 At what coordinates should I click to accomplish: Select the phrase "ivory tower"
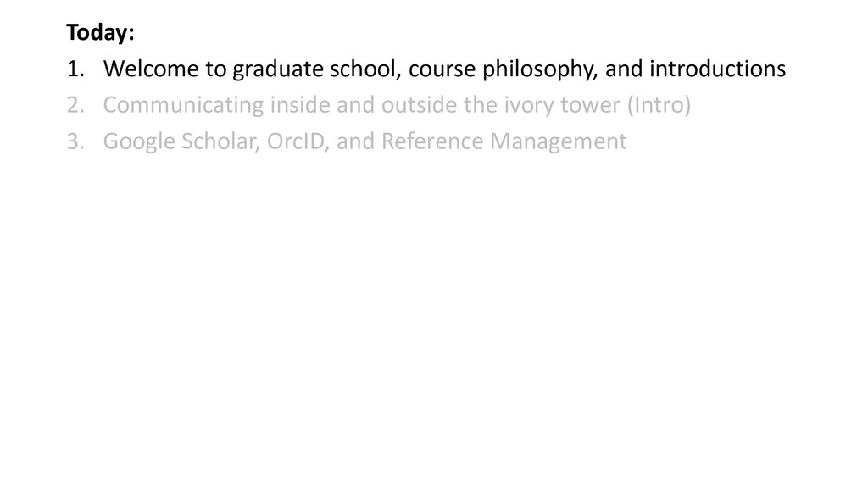[x=562, y=106]
